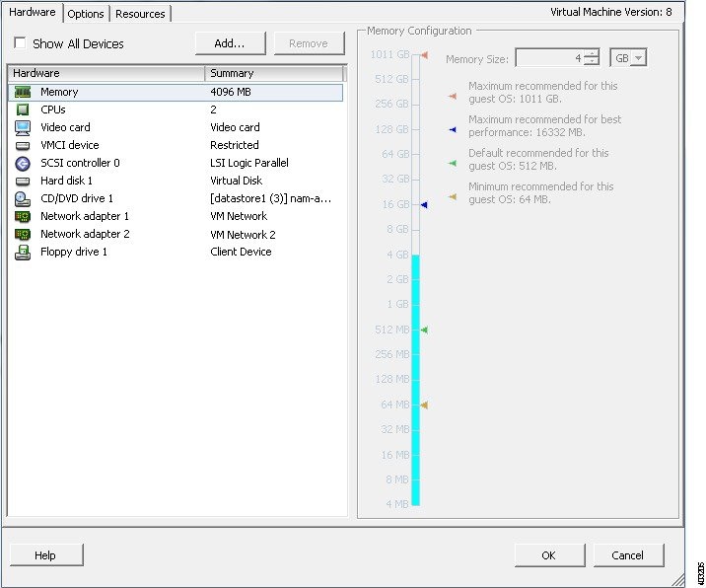706x588 pixels.
Task: Click the Virtual Disk summary text
Action: tap(237, 181)
